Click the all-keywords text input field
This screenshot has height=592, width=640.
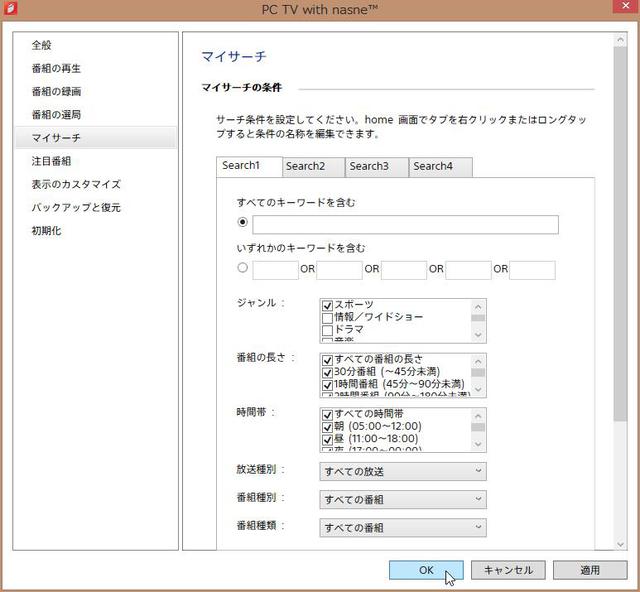405,224
